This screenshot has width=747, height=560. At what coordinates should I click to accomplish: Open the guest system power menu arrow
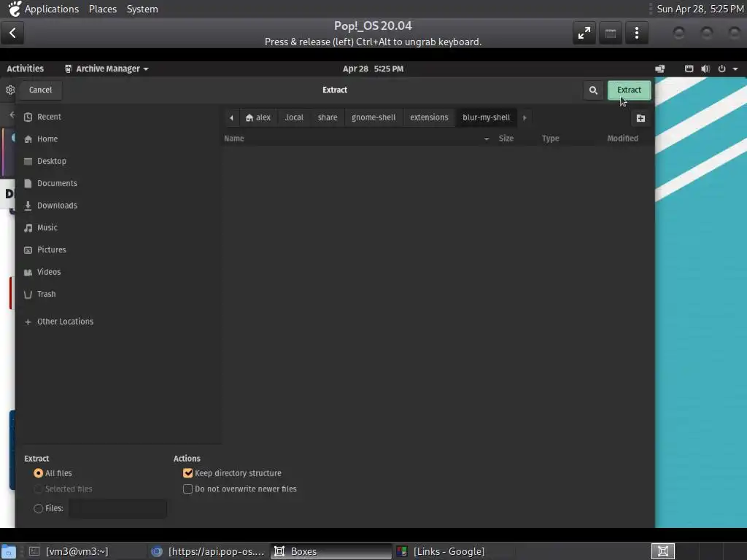[735, 69]
